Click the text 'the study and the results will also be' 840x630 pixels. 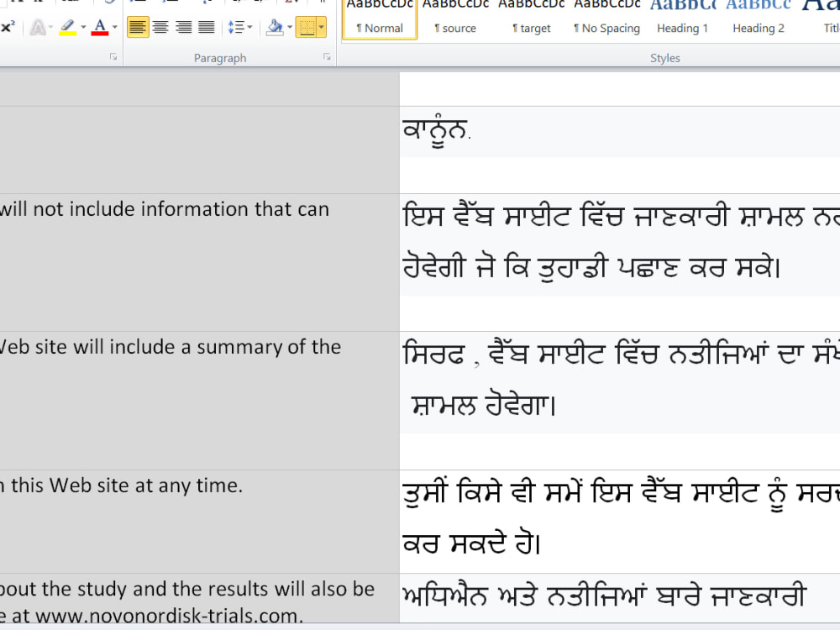point(208,589)
